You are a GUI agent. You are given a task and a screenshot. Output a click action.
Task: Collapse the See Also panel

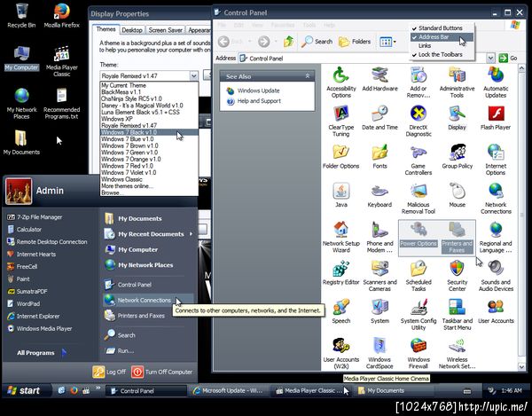tap(307, 76)
